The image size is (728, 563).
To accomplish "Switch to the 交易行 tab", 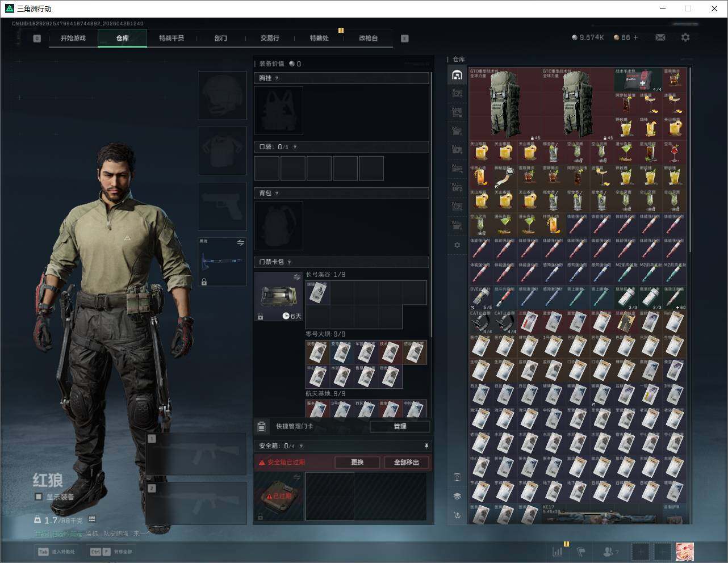I will (270, 38).
